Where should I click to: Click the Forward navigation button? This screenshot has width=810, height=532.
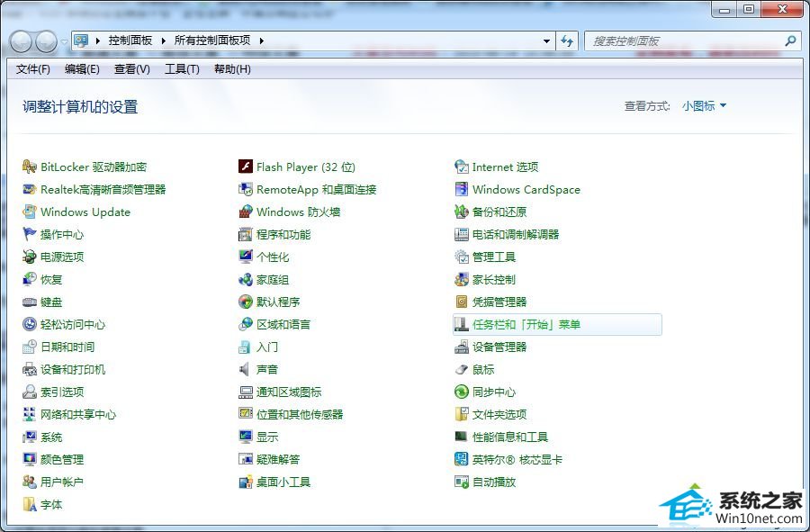[46, 41]
